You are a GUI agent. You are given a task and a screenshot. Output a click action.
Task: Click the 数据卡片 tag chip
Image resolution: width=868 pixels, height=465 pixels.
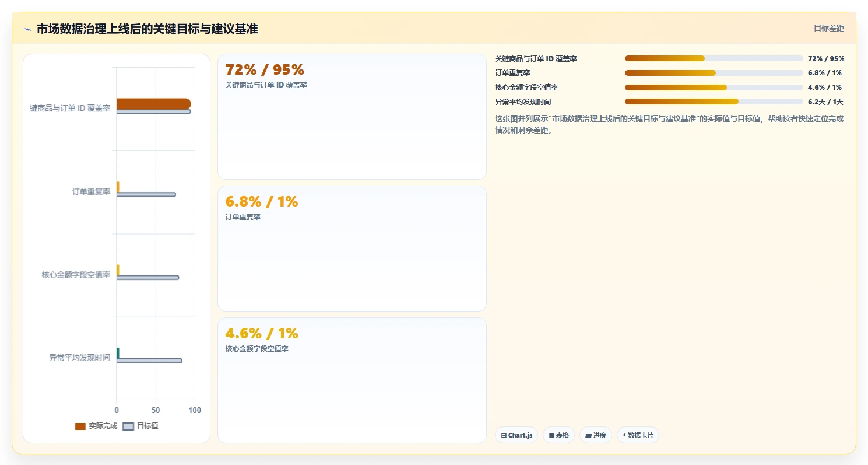click(x=638, y=435)
